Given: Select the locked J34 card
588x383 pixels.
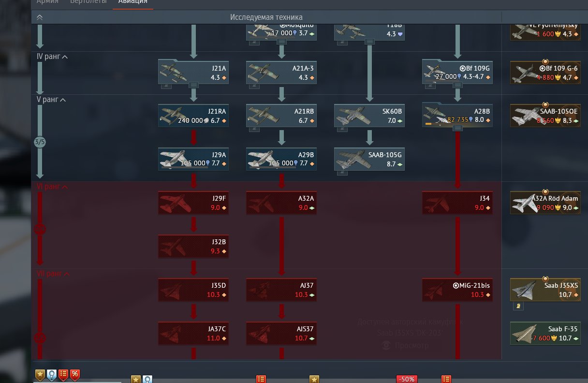Looking at the screenshot, I should coord(457,202).
